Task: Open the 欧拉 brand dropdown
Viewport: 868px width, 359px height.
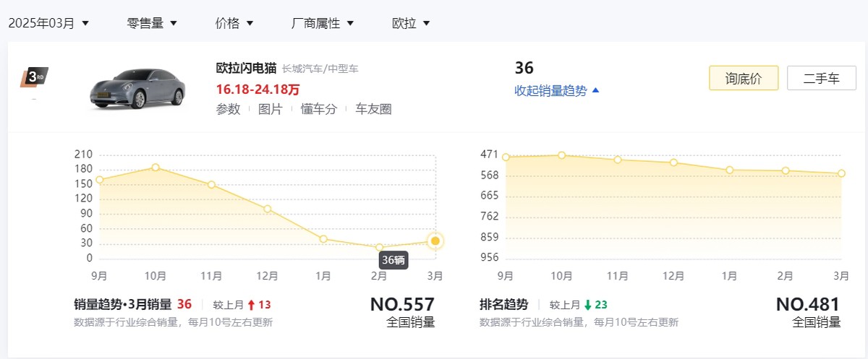Action: click(x=411, y=23)
